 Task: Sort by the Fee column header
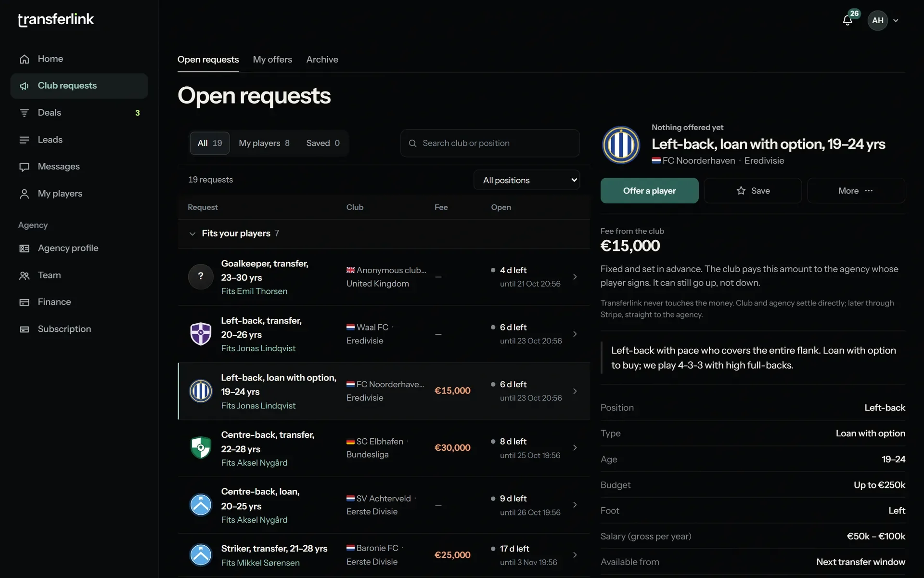(x=441, y=207)
